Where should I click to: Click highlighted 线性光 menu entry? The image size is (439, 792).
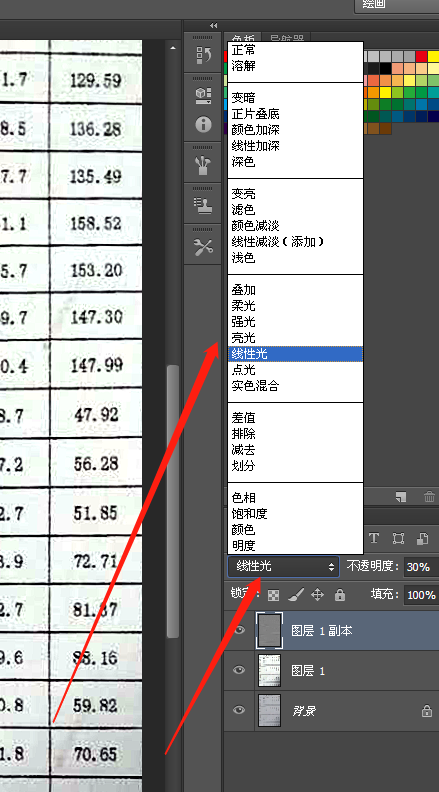click(x=296, y=354)
